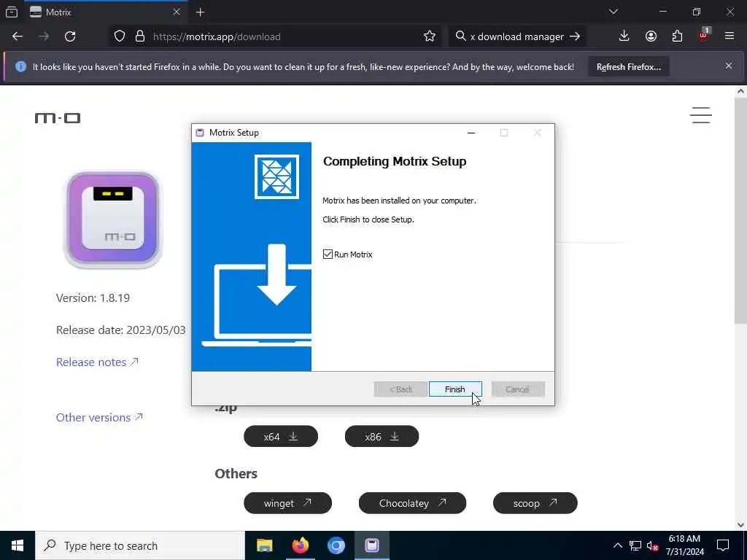Image resolution: width=747 pixels, height=560 pixels.
Task: Switch to Firefox on the taskbar
Action: (300, 545)
